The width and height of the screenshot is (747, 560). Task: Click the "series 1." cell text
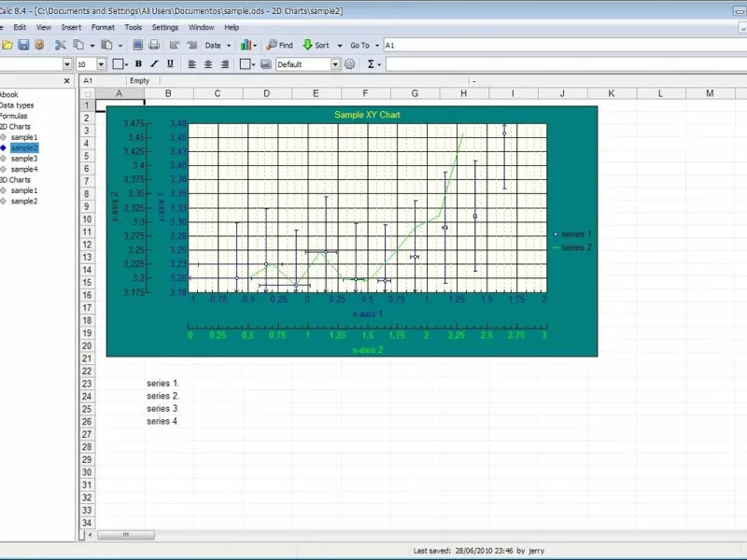pos(162,384)
